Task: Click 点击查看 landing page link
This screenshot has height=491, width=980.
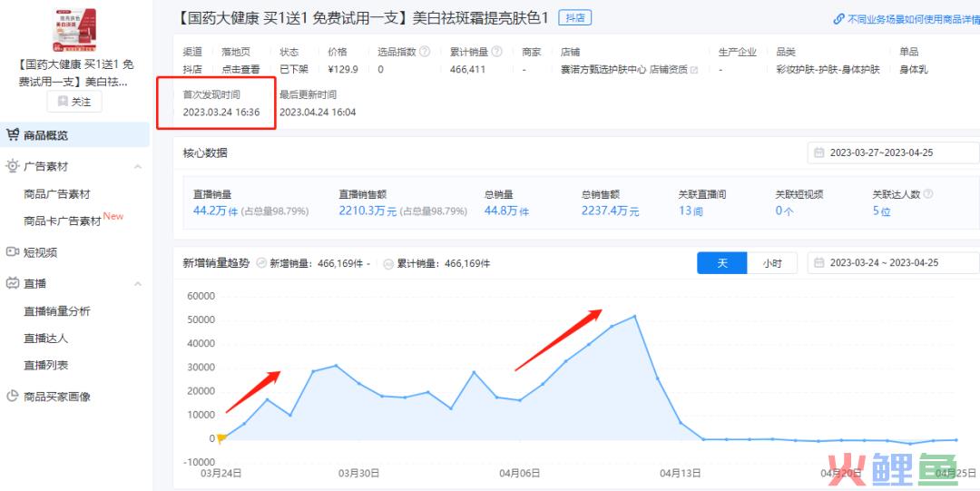Action: tap(240, 69)
